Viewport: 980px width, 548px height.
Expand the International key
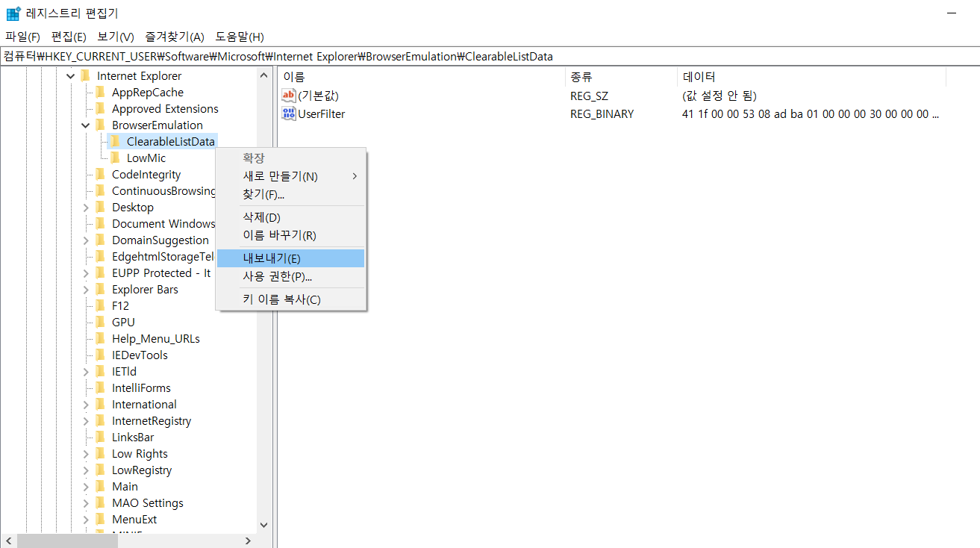pyautogui.click(x=86, y=405)
